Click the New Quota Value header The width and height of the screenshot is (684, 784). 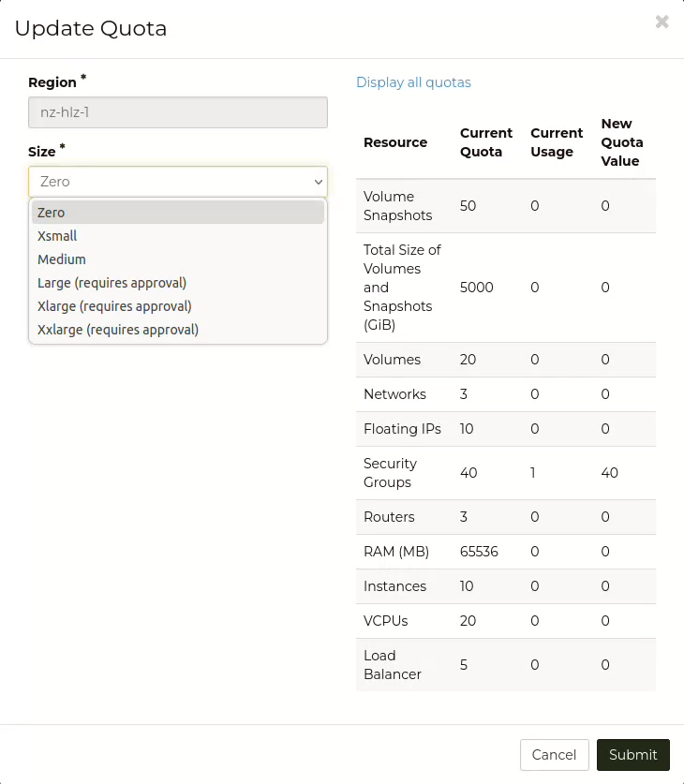pos(621,142)
